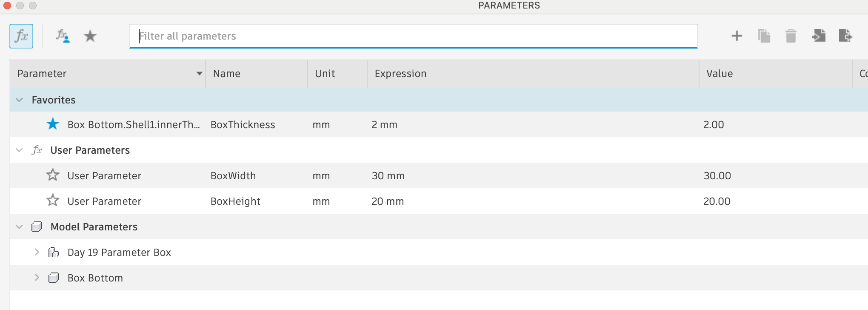Show only user parameters filter icon
Screen dimensions: 868x310
point(63,36)
